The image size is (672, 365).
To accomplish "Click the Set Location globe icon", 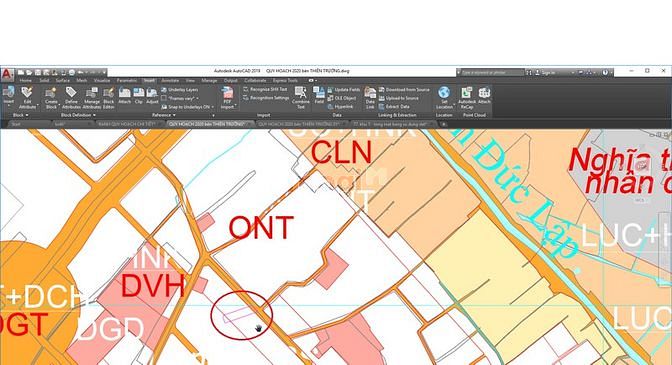I will click(444, 93).
